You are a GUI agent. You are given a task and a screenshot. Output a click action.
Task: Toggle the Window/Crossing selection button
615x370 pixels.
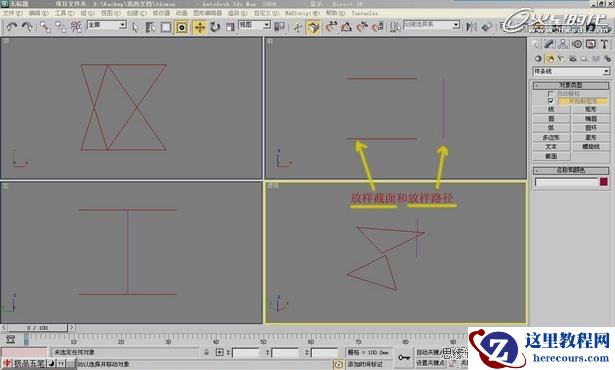pos(181,27)
